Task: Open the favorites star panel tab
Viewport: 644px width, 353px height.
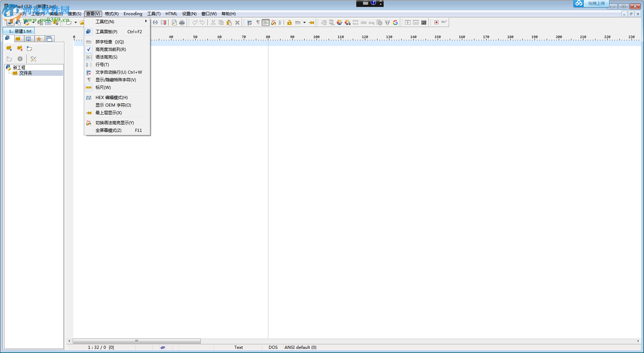Action: tap(39, 39)
